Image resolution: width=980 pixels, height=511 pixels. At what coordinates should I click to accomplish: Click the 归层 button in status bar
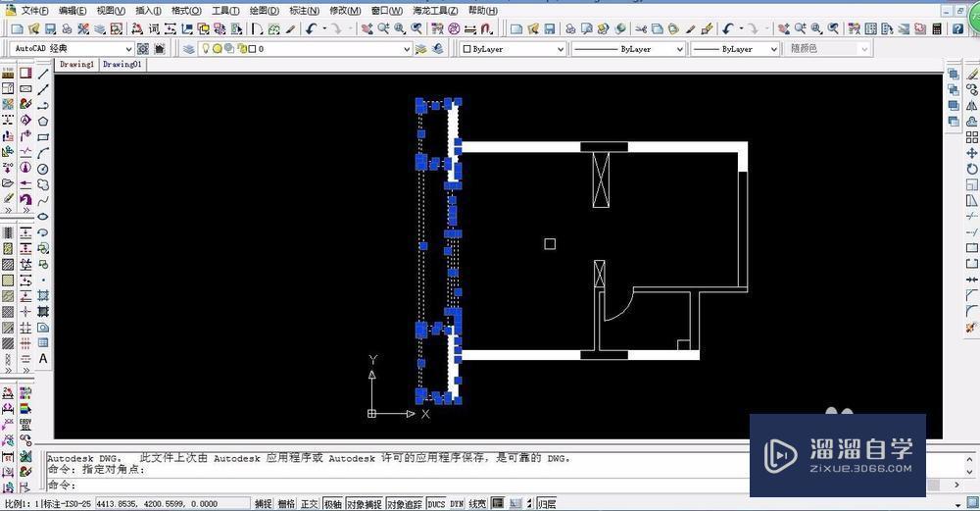pyautogui.click(x=546, y=504)
